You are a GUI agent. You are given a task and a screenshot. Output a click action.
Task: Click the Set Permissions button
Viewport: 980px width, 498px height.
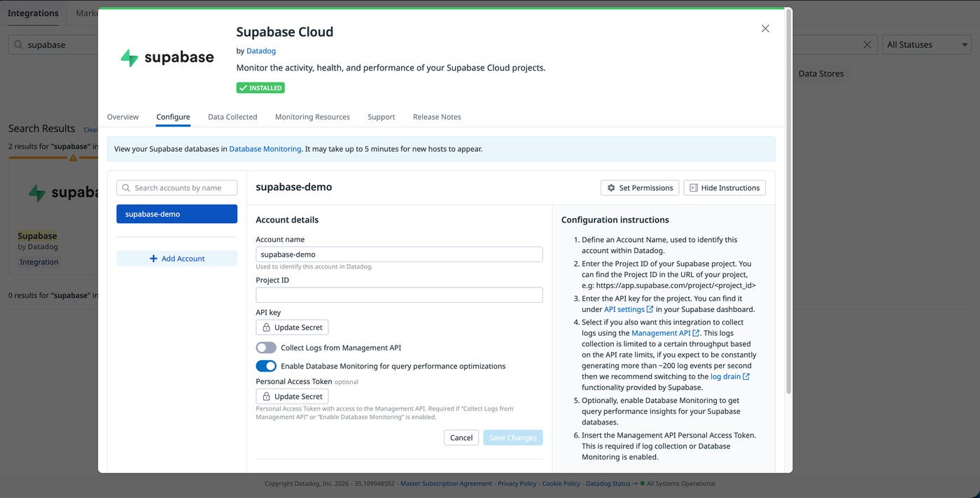640,188
